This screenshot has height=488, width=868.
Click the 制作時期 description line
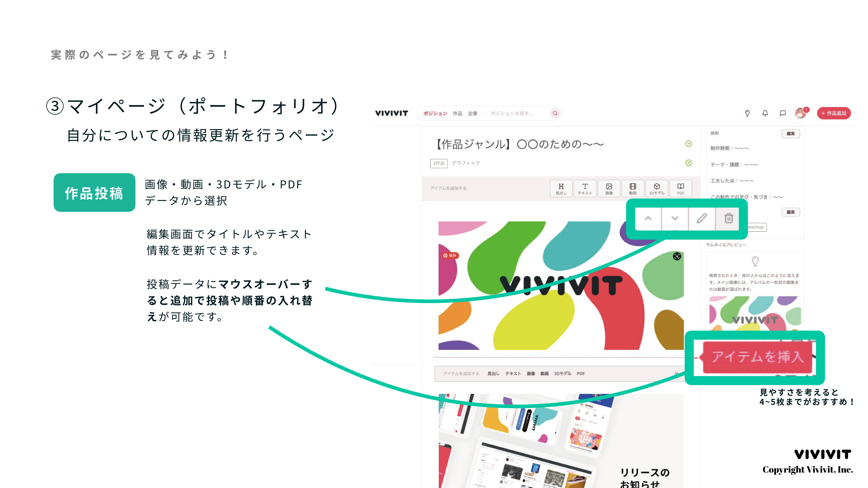(x=730, y=149)
